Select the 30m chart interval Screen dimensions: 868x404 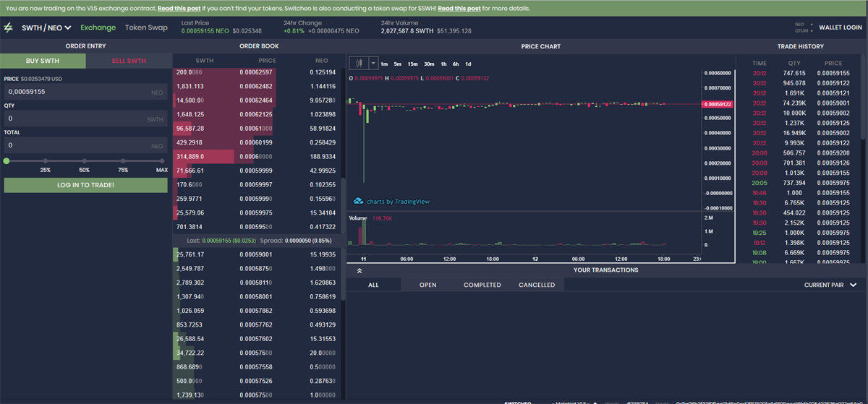(429, 64)
